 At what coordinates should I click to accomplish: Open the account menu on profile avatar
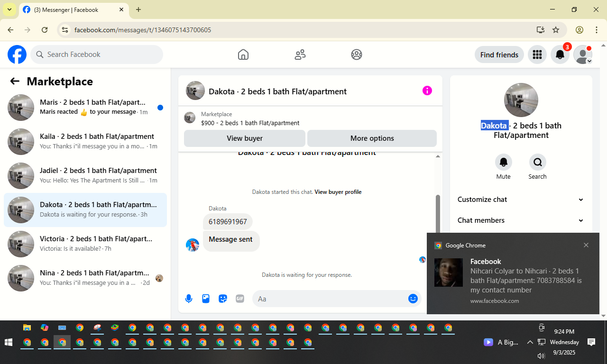(x=583, y=55)
